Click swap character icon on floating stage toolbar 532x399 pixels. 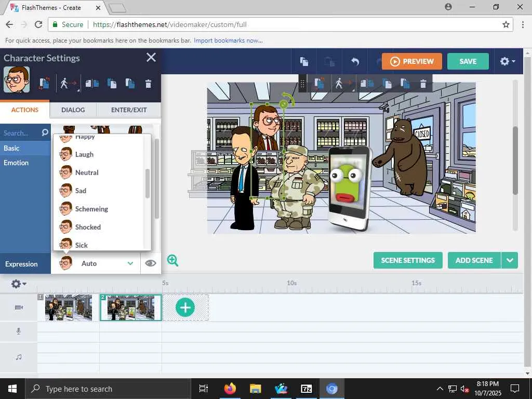pyautogui.click(x=319, y=84)
